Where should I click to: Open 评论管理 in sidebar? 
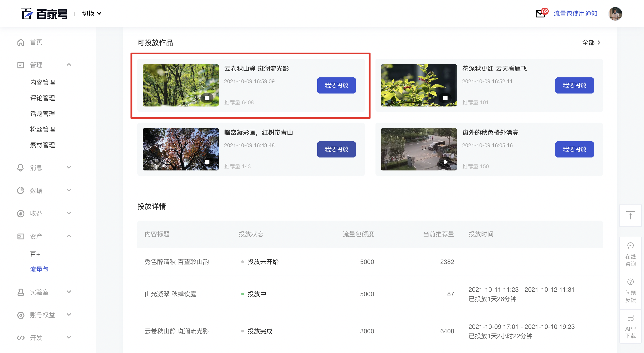coord(43,98)
